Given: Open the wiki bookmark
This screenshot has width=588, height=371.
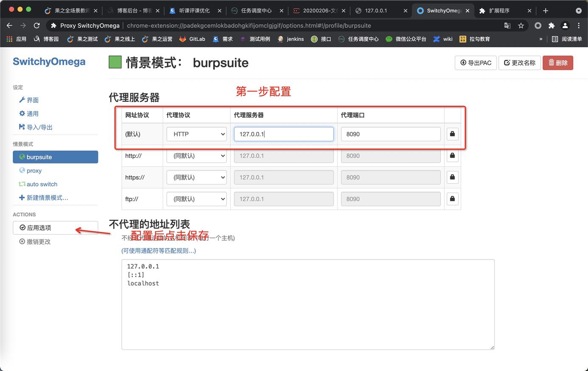Looking at the screenshot, I should [443, 39].
